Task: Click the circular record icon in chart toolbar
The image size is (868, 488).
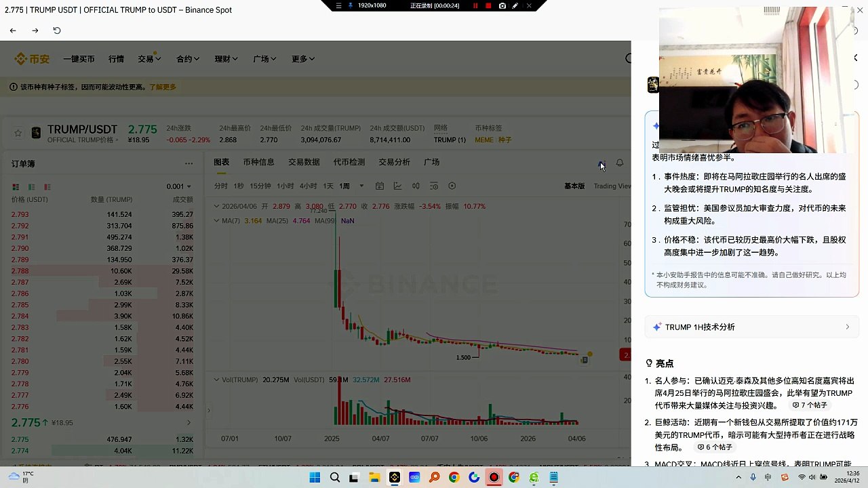Action: tap(452, 186)
